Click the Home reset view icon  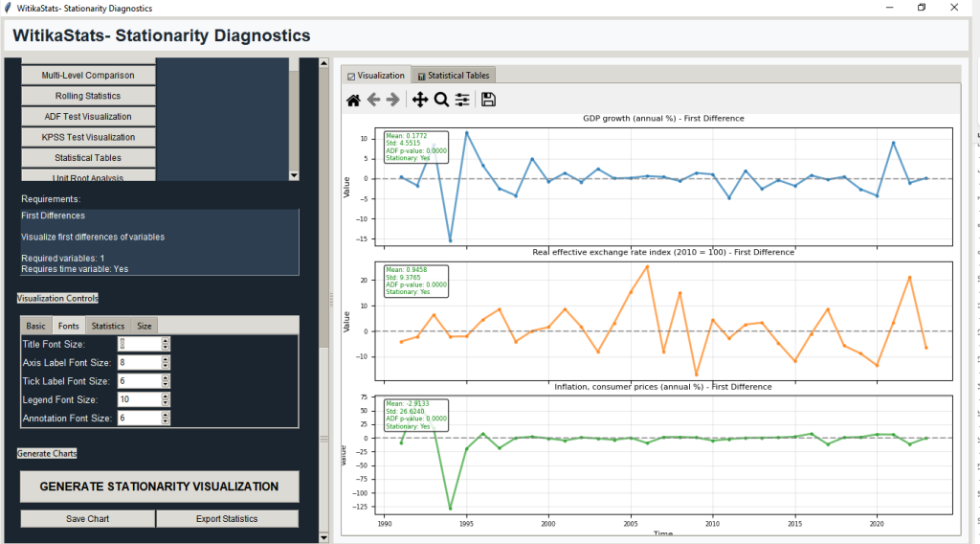pos(354,100)
